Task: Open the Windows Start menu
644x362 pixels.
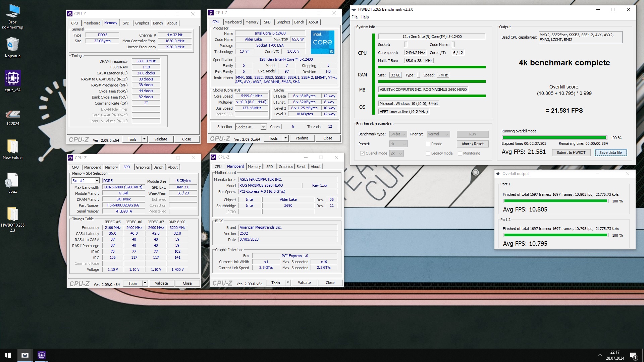Action: (x=8, y=355)
